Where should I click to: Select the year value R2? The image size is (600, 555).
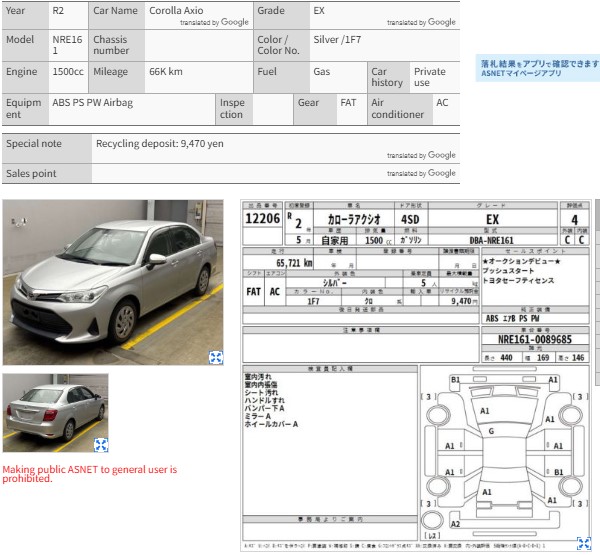[58, 11]
